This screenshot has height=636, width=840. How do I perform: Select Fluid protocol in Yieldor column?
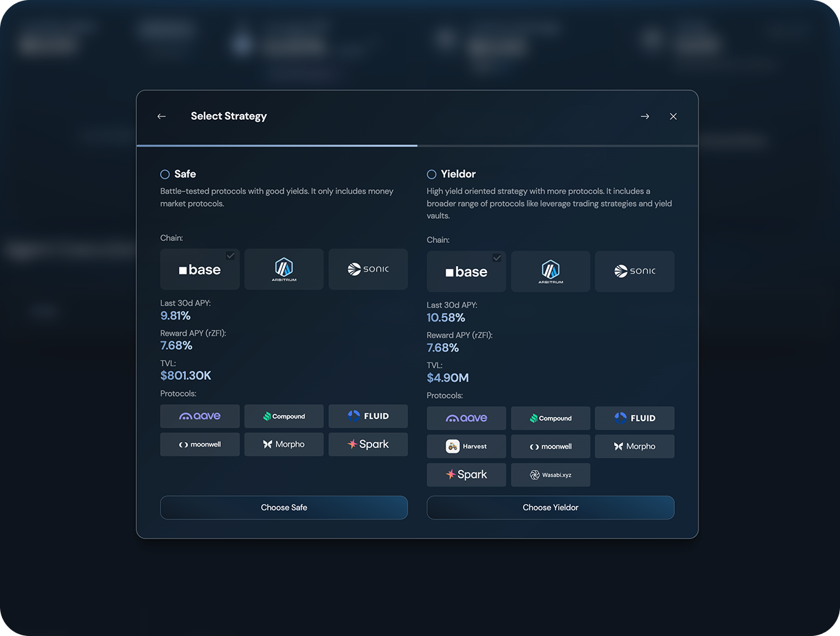point(634,418)
